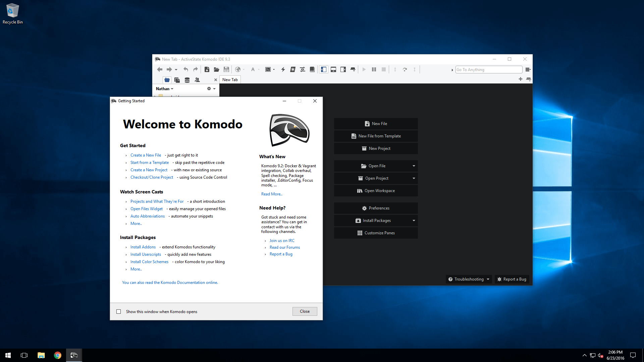The image size is (644, 362).
Task: Open the Nathan directory dropdown
Action: [x=165, y=89]
